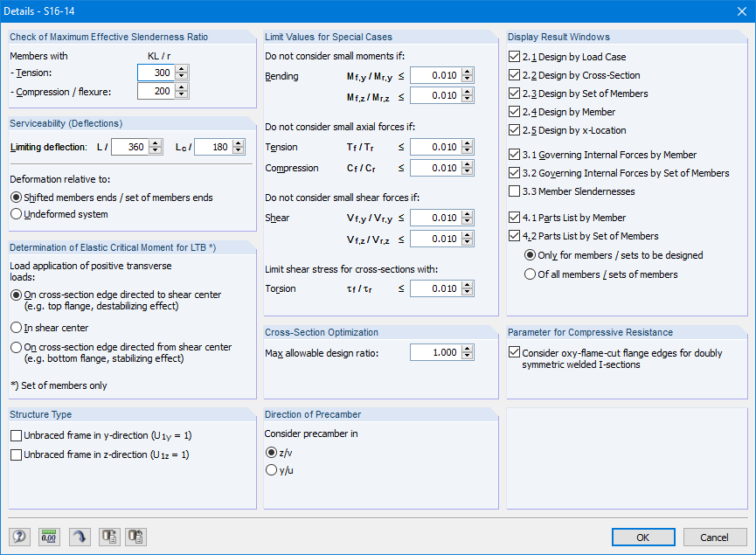Select y/u precamber direction
756x555 pixels.
tap(271, 470)
